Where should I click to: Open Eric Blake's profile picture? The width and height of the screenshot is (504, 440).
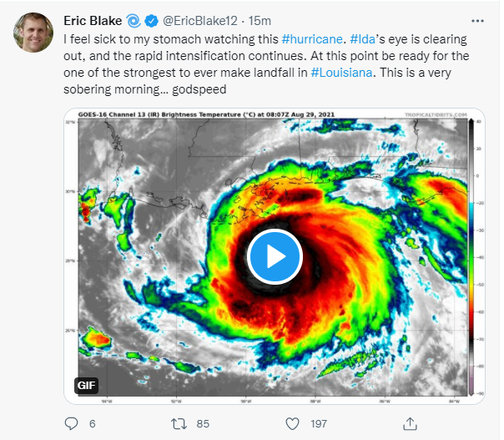pos(30,30)
